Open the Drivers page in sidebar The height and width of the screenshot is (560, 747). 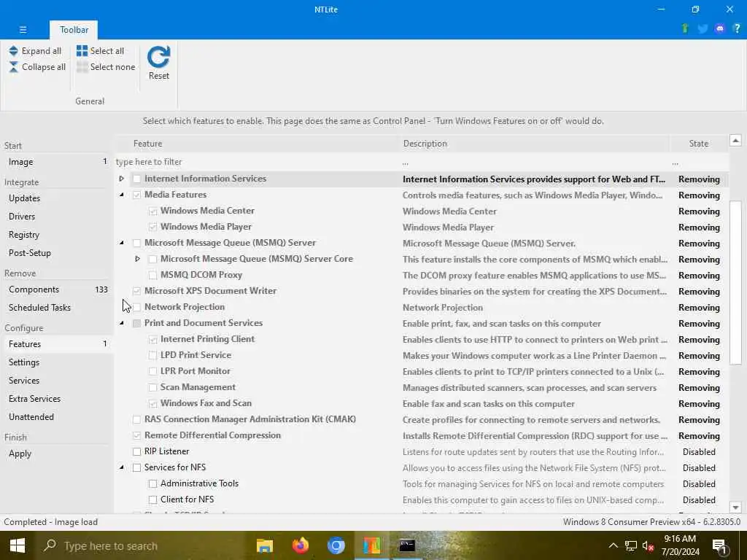57,216
